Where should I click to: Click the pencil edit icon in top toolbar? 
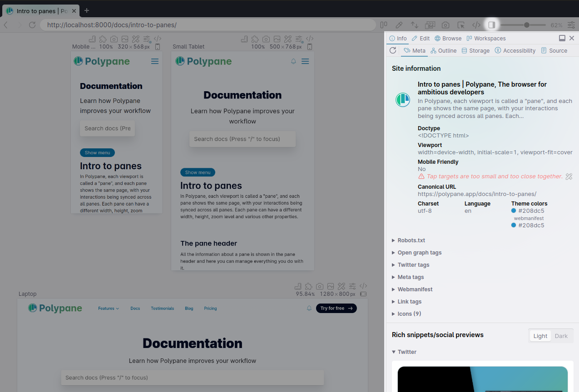point(399,25)
